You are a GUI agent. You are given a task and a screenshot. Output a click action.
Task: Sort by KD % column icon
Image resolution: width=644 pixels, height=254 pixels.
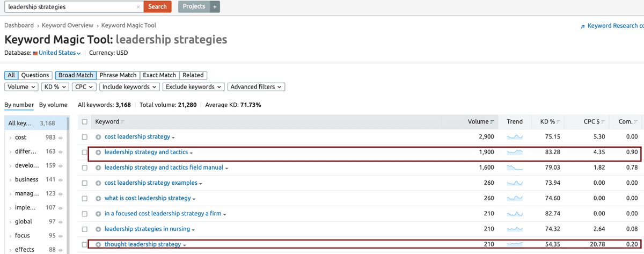point(559,122)
